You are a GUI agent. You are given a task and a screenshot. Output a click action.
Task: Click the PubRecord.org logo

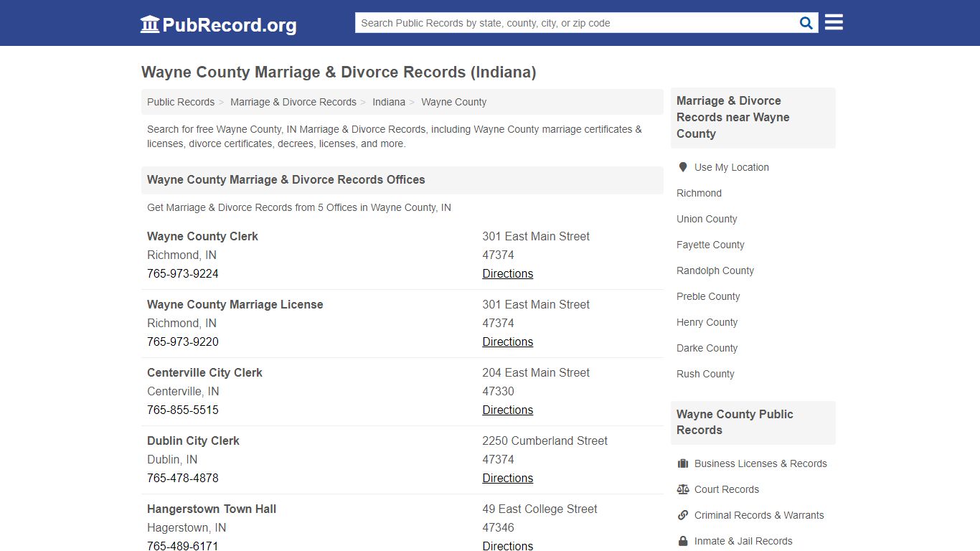(x=218, y=24)
